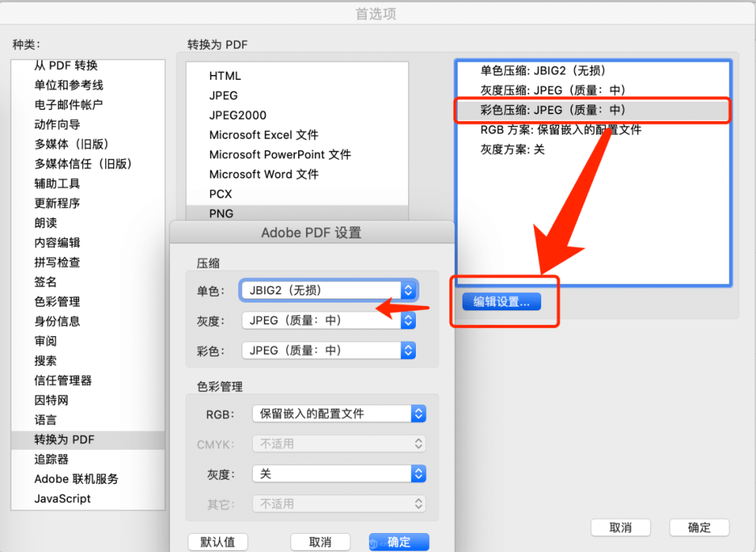The height and width of the screenshot is (552, 756).
Task: Select 色彩管理 category
Action: (88, 302)
